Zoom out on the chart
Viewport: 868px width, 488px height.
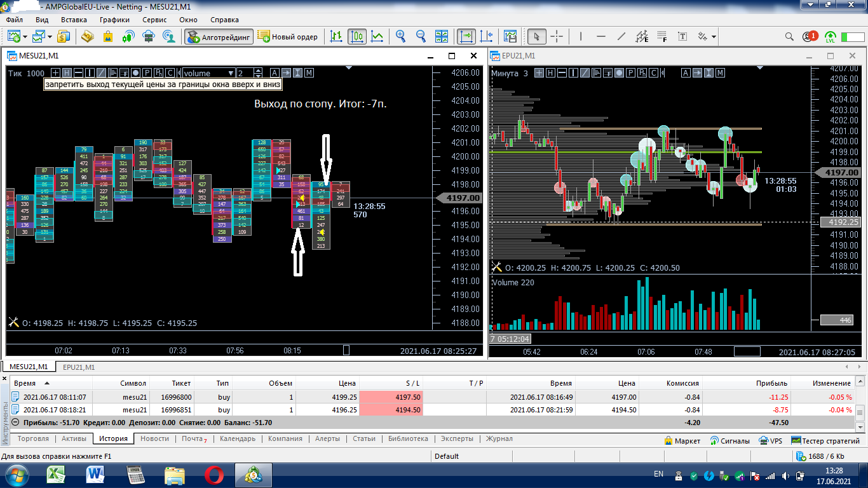tap(421, 36)
